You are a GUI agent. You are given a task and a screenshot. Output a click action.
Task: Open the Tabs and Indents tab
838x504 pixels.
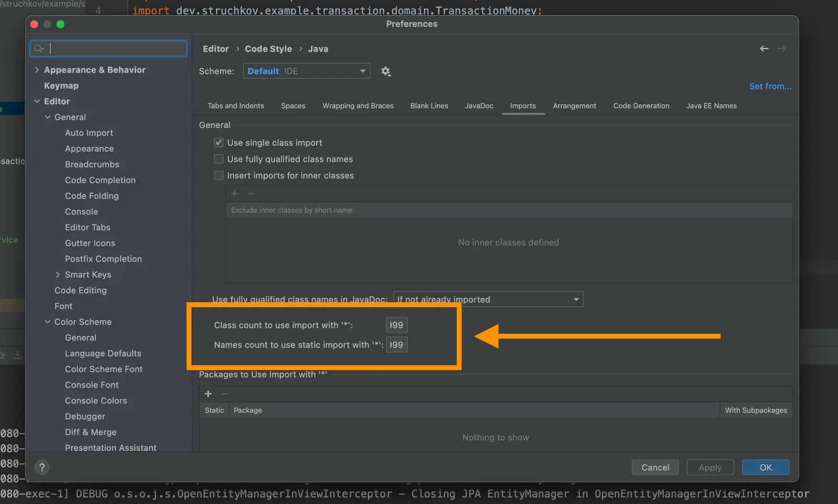coord(235,106)
